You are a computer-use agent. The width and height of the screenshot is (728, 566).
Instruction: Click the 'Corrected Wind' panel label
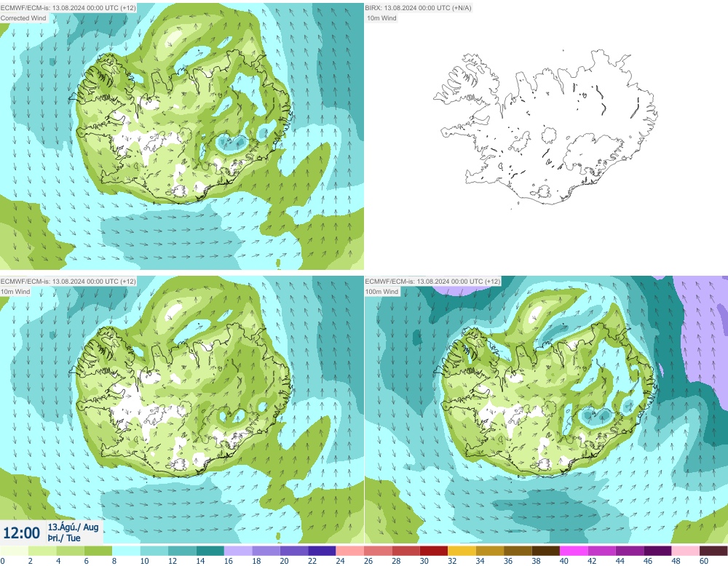(x=24, y=18)
